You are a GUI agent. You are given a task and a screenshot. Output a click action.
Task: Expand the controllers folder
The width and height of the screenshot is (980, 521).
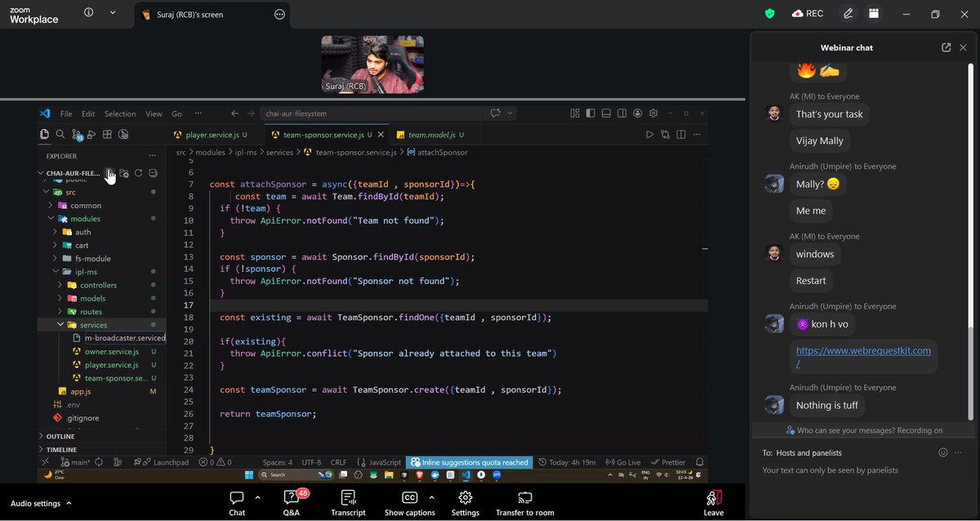pyautogui.click(x=99, y=285)
